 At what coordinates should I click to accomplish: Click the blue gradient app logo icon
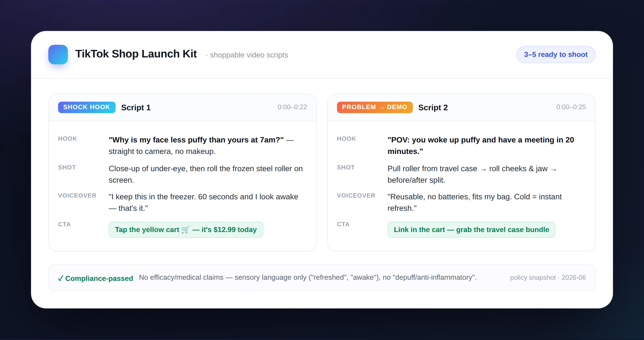[58, 55]
